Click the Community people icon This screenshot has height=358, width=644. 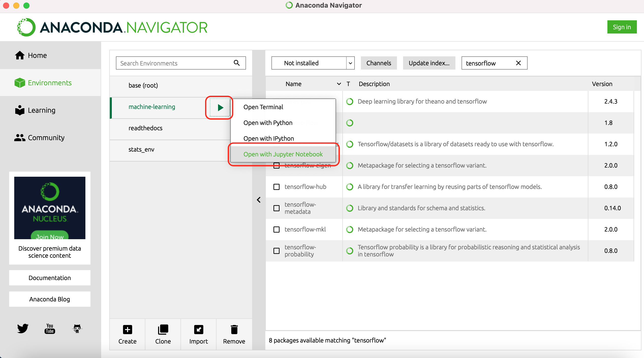pos(20,138)
